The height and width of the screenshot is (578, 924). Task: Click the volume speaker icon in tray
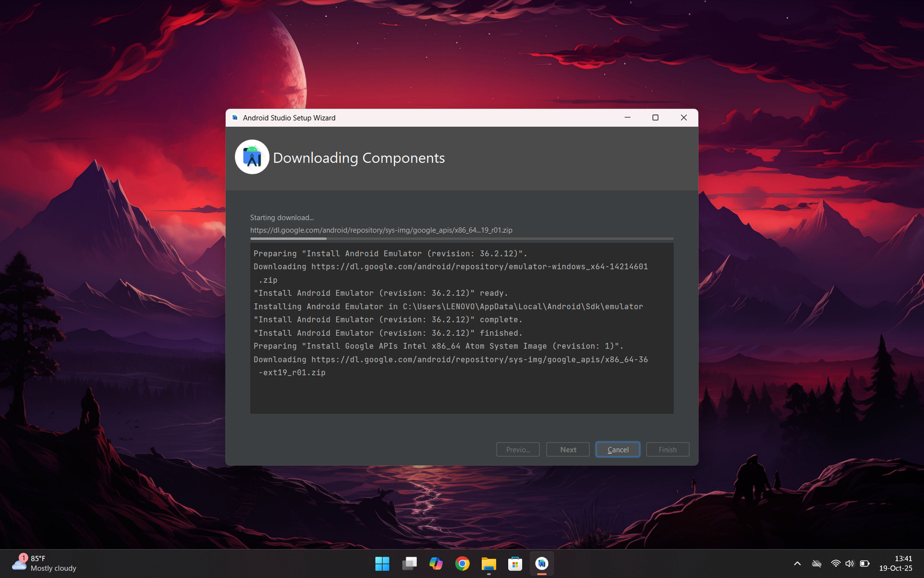[x=850, y=564]
